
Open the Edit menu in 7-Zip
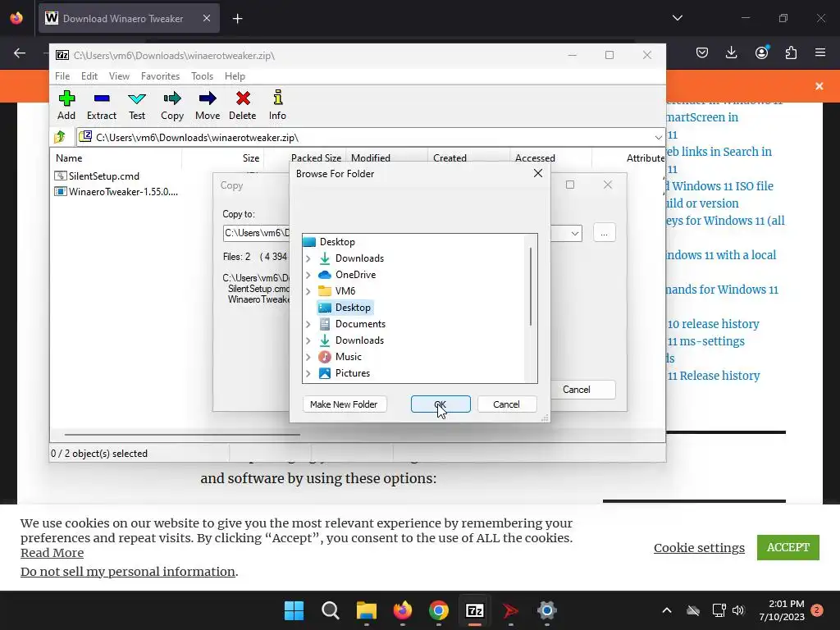click(x=89, y=76)
